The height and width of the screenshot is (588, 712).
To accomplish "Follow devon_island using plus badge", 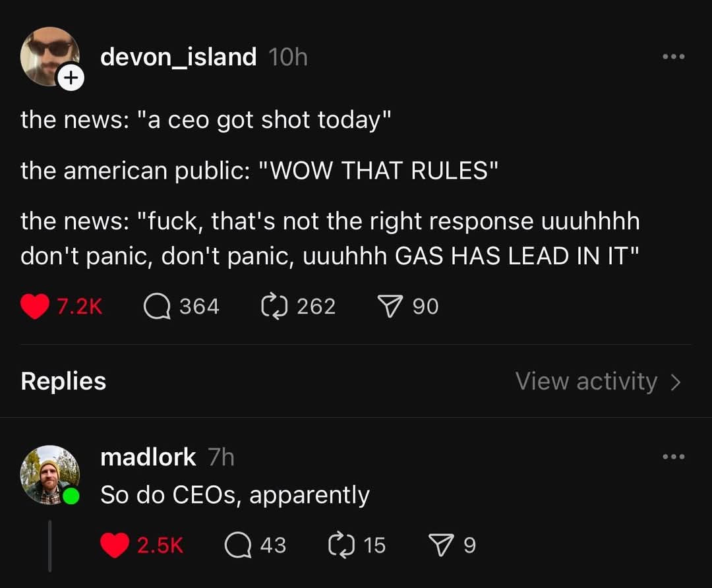I will pos(71,78).
